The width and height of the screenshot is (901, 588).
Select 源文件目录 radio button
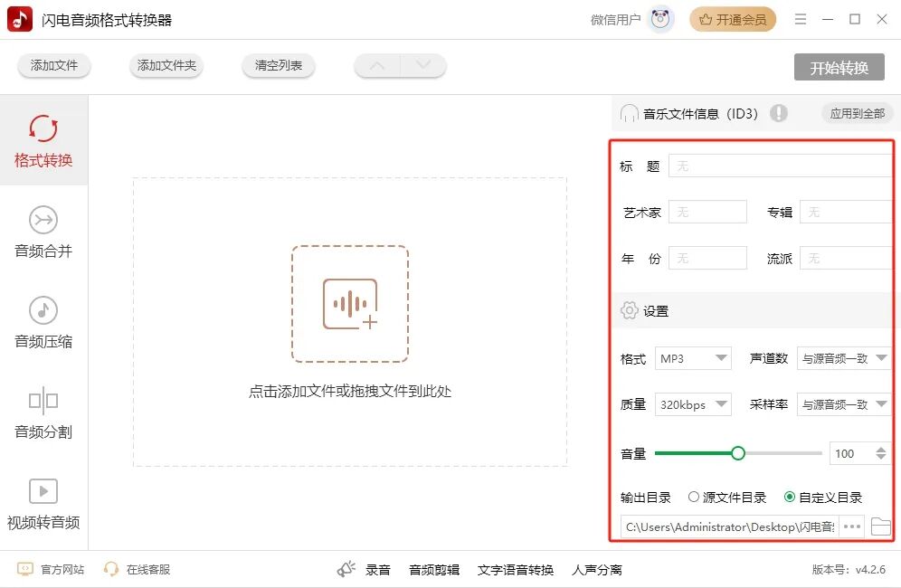pos(694,497)
